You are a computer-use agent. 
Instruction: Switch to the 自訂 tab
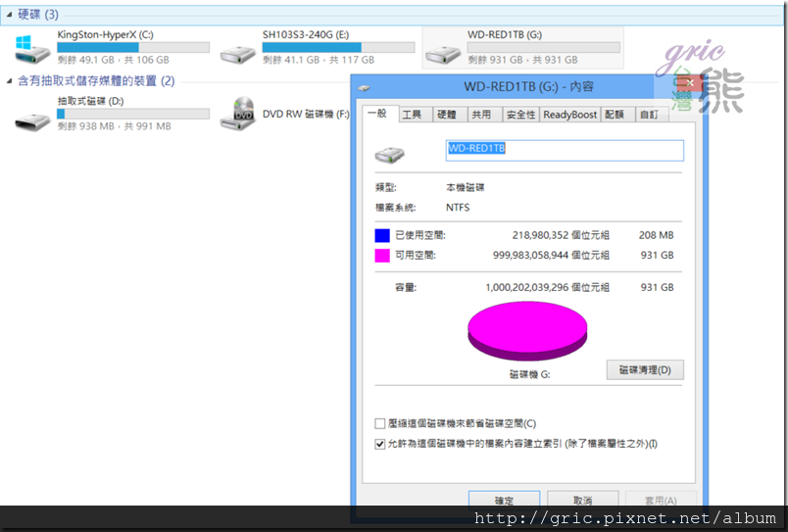(652, 115)
